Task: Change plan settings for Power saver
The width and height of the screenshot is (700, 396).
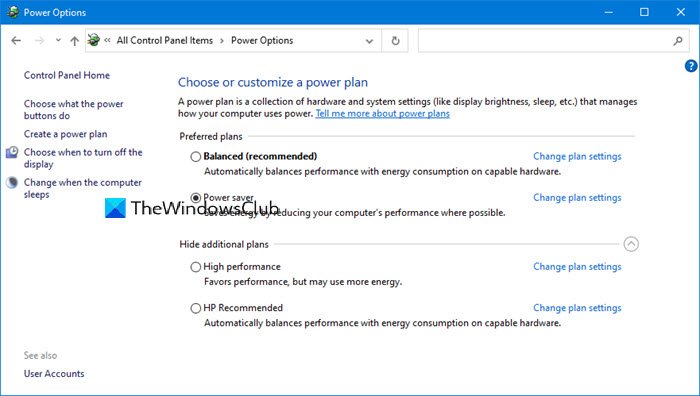Action: [577, 197]
